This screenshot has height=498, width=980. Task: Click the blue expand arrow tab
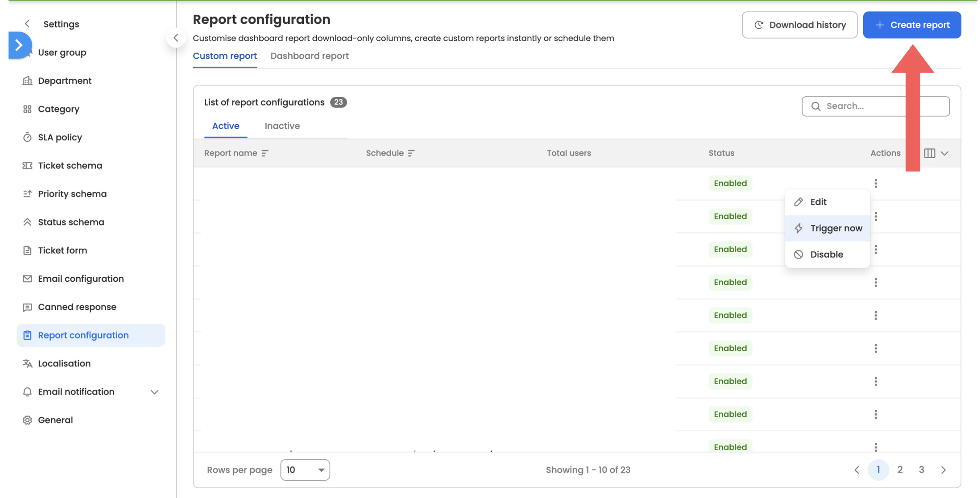19,45
